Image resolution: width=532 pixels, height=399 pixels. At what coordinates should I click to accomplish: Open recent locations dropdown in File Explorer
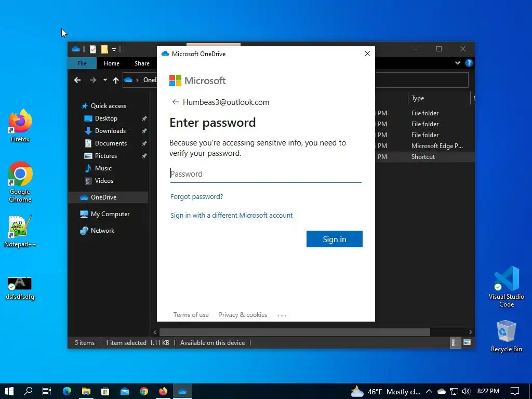pyautogui.click(x=105, y=80)
